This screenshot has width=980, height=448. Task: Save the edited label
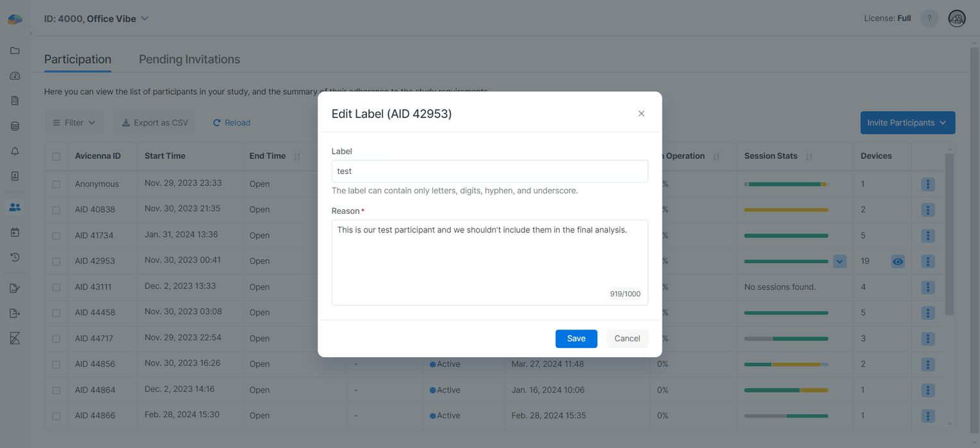click(575, 339)
